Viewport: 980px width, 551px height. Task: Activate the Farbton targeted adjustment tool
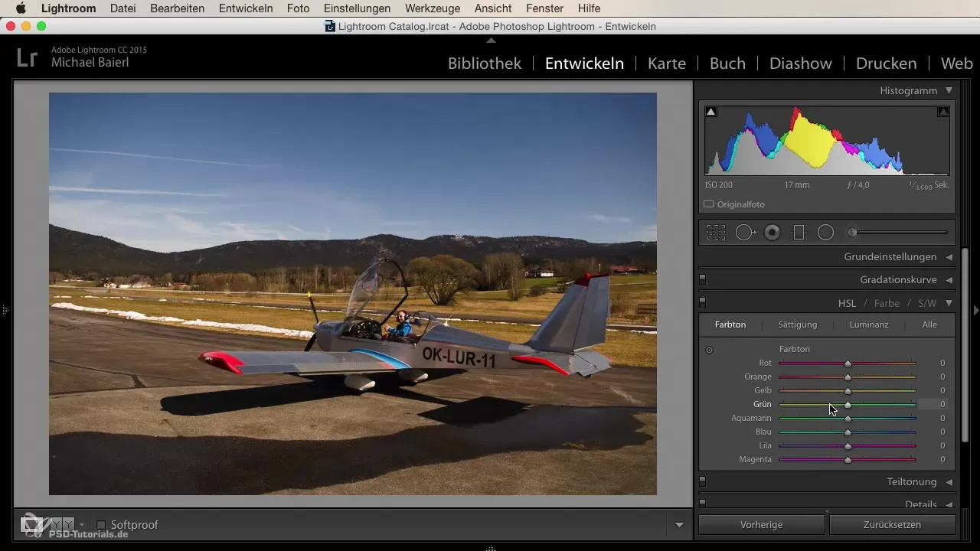709,350
